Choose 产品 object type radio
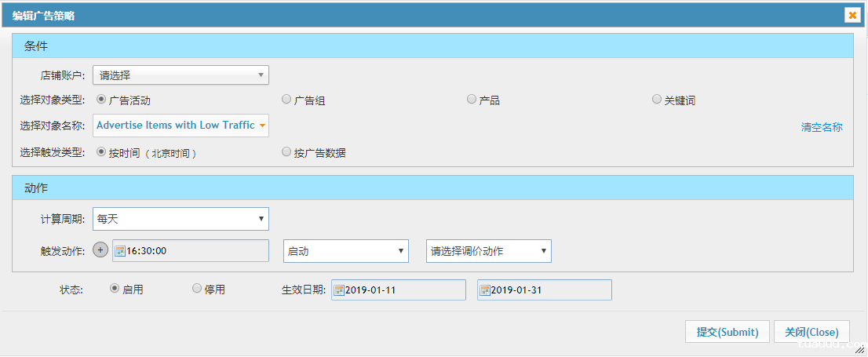Viewport: 868px width, 357px height. (472, 100)
